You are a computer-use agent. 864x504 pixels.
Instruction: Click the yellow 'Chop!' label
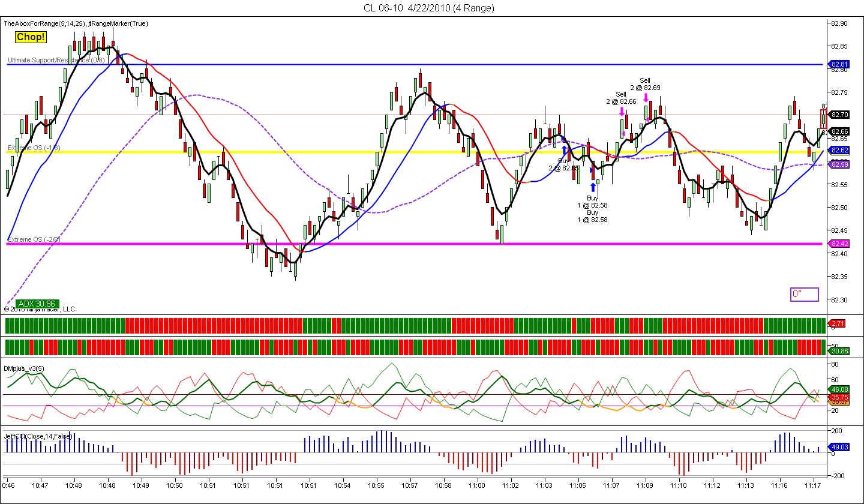[30, 37]
